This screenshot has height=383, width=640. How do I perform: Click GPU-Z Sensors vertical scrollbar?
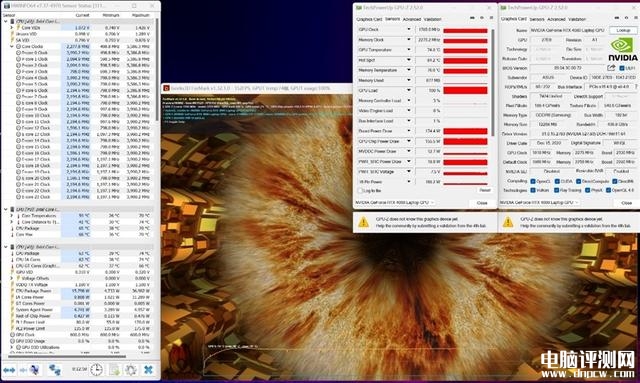click(493, 82)
